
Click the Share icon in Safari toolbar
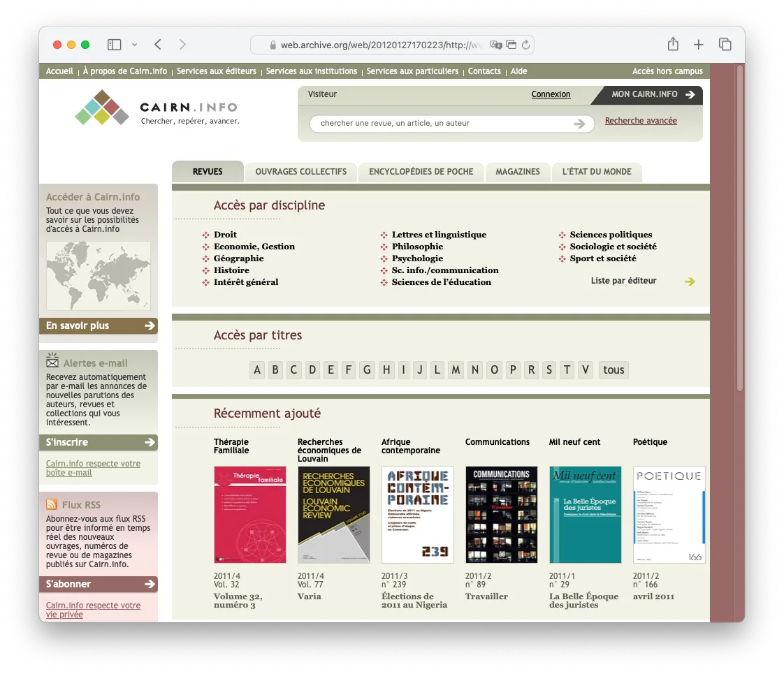coord(673,45)
